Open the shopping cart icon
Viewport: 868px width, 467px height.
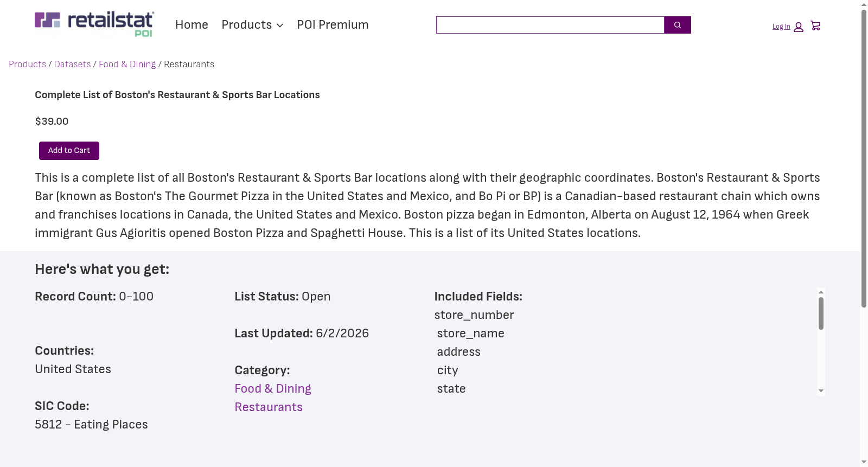[x=815, y=26]
